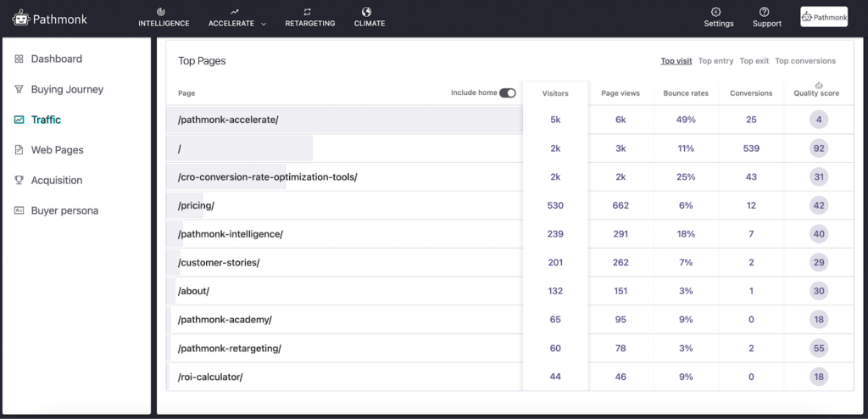Click quality score badge 55
The width and height of the screenshot is (868, 419).
819,348
